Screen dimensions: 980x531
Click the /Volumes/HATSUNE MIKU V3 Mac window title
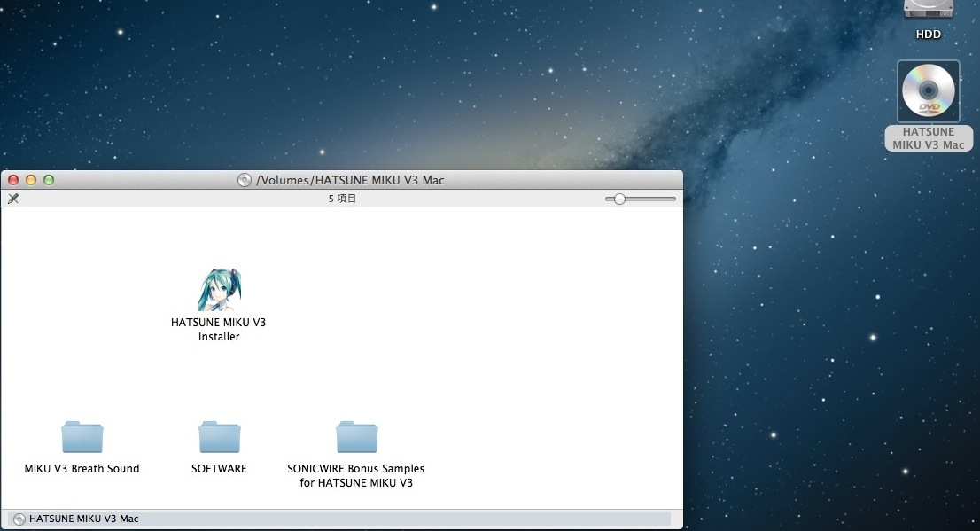(x=350, y=180)
